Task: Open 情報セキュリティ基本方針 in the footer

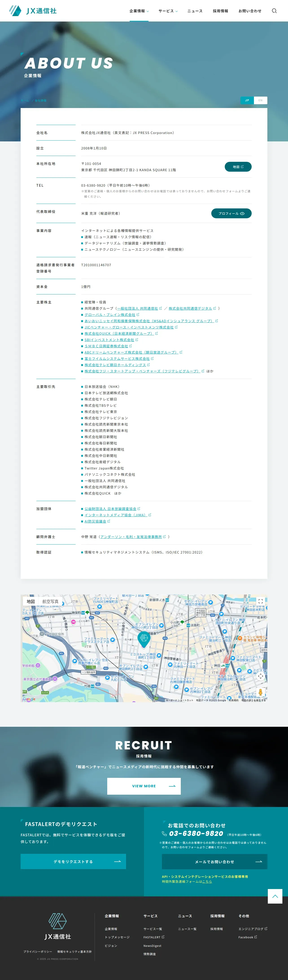Action: (75, 952)
